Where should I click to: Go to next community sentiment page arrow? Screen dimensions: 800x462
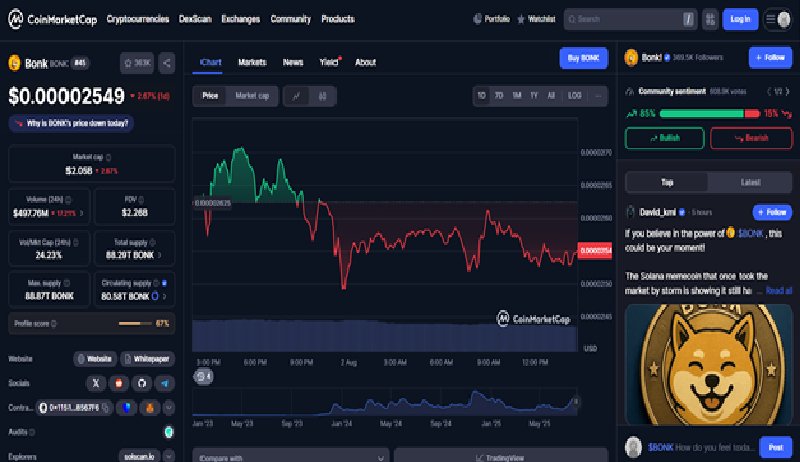point(787,91)
